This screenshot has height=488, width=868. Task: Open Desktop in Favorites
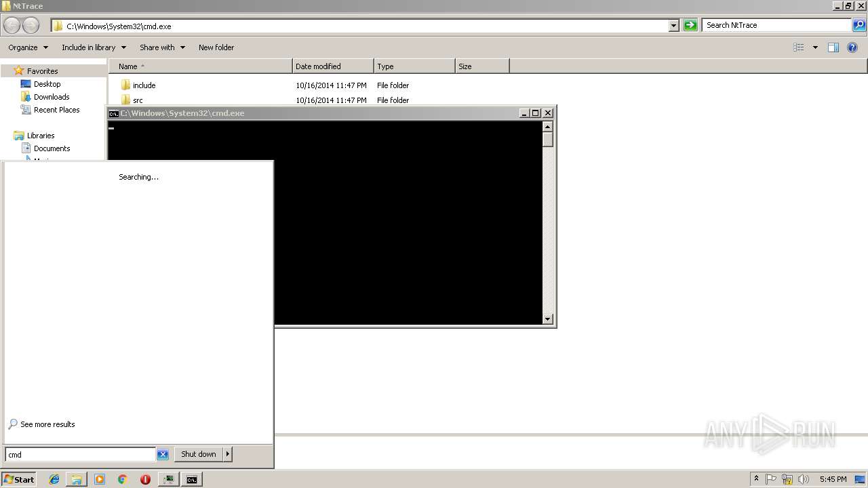(x=47, y=84)
